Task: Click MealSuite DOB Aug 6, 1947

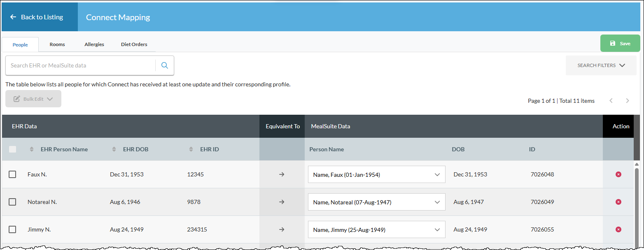Action: click(x=469, y=202)
